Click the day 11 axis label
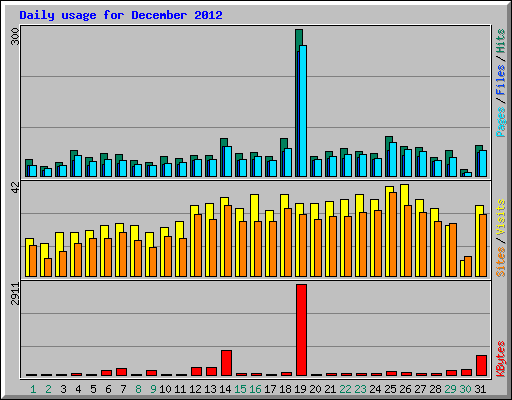The image size is (512, 400). tap(180, 389)
